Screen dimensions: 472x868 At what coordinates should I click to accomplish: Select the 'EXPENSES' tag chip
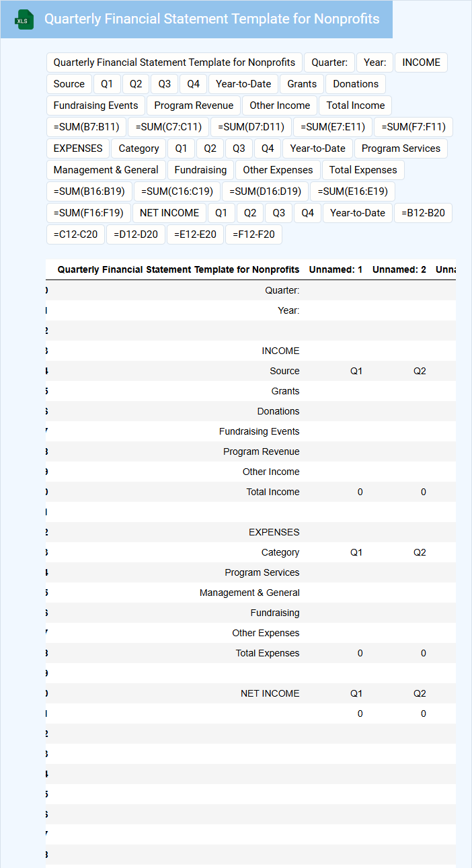pos(78,148)
